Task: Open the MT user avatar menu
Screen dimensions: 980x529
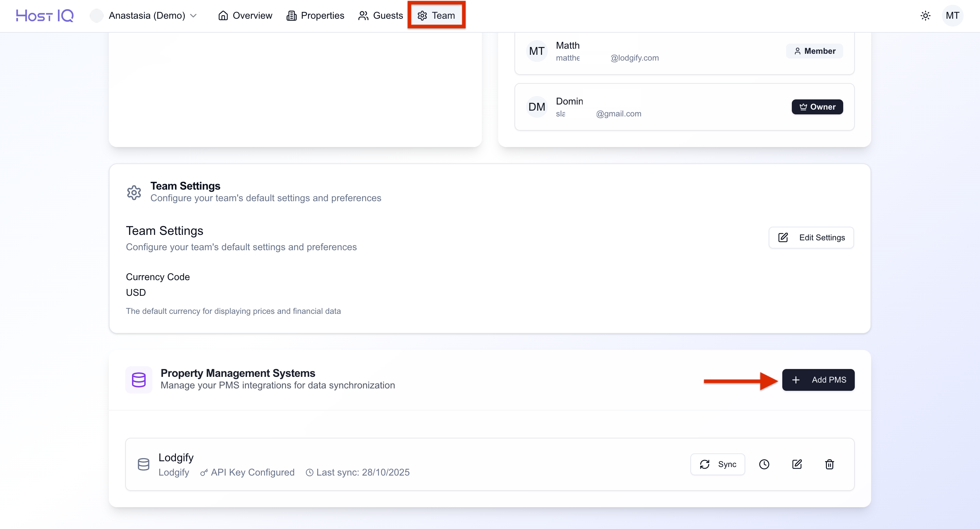Action: pyautogui.click(x=952, y=16)
